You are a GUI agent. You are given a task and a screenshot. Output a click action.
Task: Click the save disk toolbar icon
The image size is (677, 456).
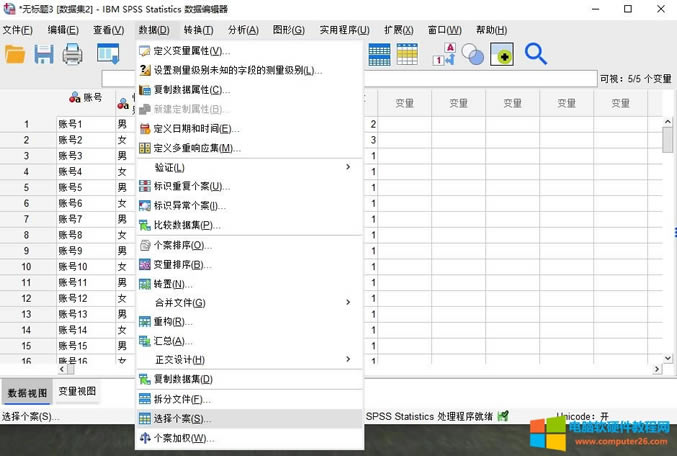(x=44, y=55)
